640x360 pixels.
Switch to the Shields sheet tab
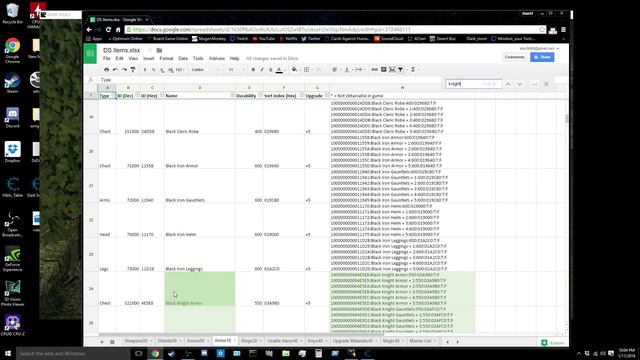point(169,341)
